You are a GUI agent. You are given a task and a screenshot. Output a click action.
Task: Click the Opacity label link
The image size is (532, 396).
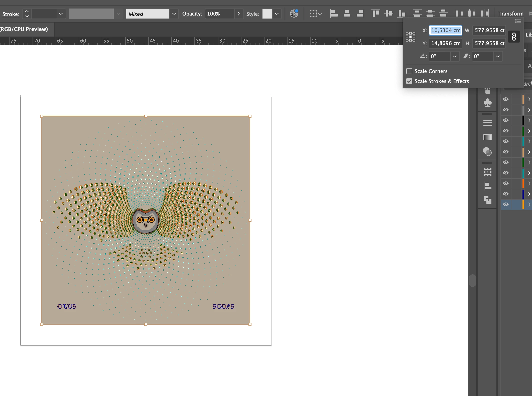(192, 14)
